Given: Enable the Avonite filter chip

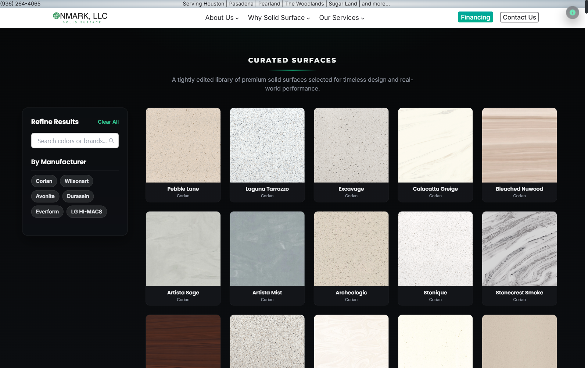Looking at the screenshot, I should click(x=45, y=196).
